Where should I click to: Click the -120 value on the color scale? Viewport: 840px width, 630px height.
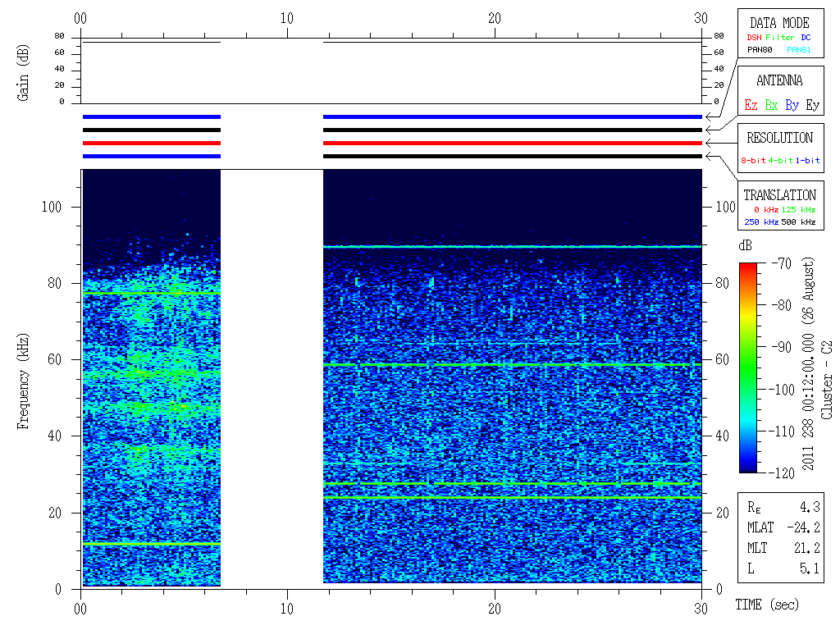(x=782, y=473)
